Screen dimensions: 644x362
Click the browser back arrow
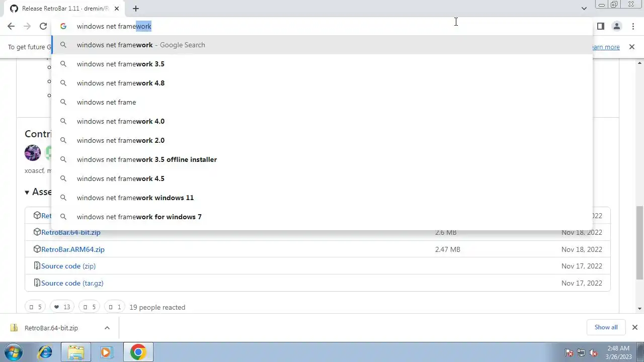(11, 26)
